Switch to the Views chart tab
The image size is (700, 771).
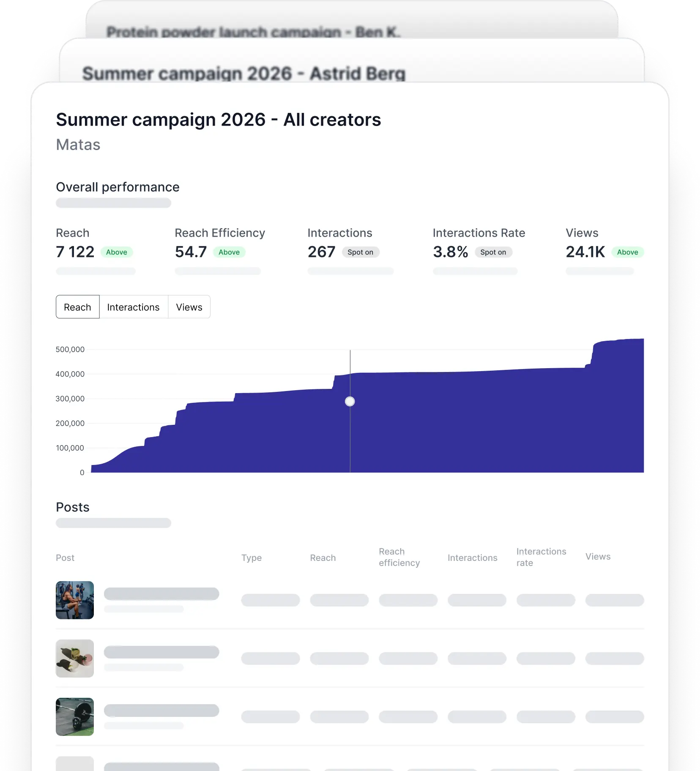point(189,307)
